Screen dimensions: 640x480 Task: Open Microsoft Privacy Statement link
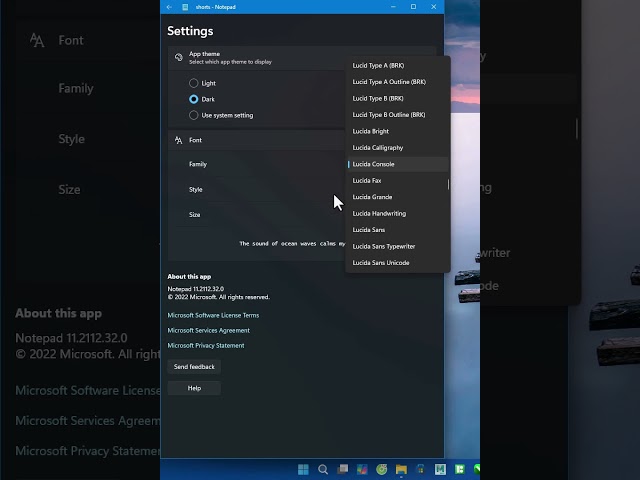pos(206,345)
